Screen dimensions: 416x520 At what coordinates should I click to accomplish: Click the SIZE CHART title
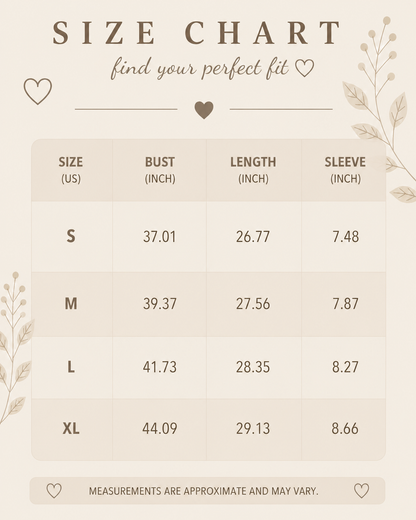pos(197,33)
